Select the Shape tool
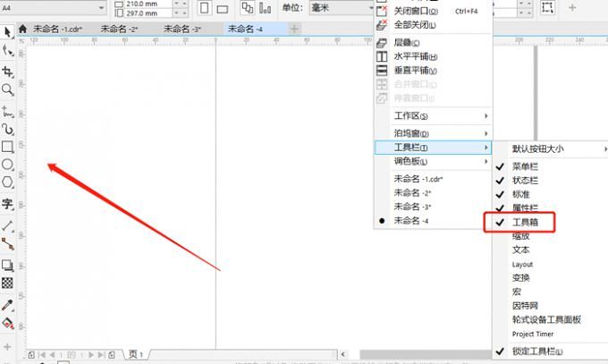This screenshot has width=608, height=364. (7, 50)
